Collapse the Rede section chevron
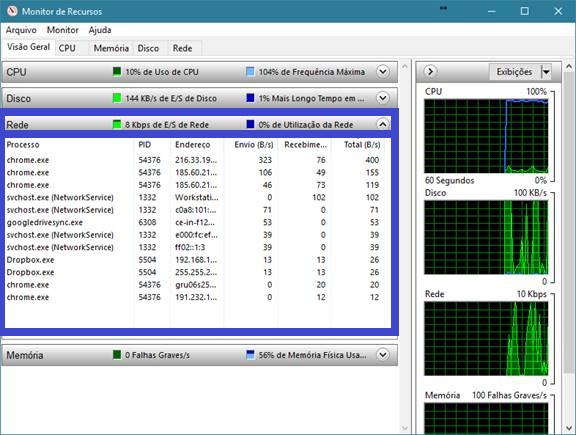 coord(383,124)
